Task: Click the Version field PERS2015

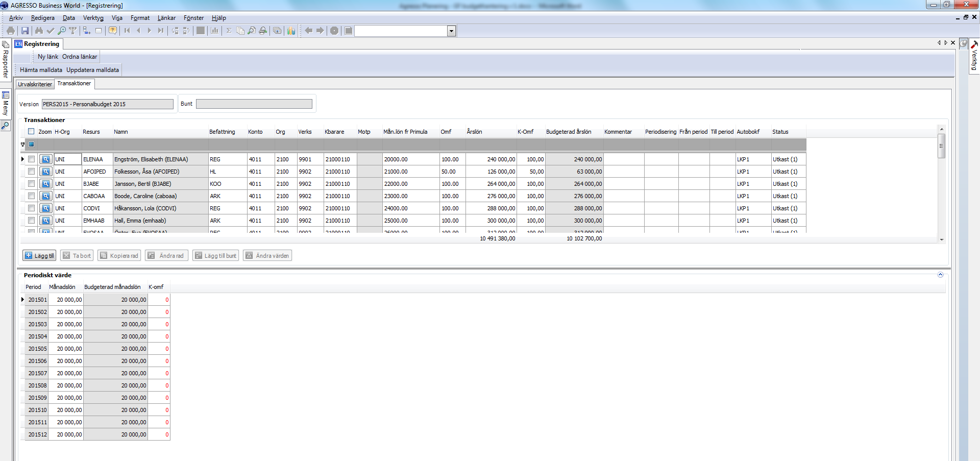Action: (108, 104)
